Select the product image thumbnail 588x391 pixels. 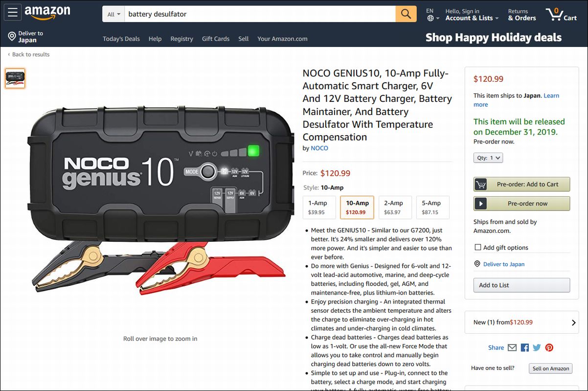click(15, 78)
